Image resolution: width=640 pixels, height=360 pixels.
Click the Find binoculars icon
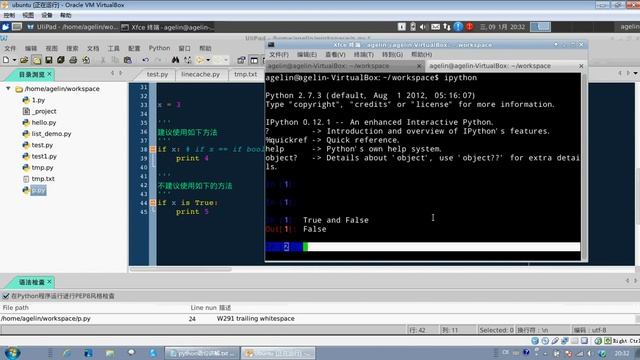(176, 60)
